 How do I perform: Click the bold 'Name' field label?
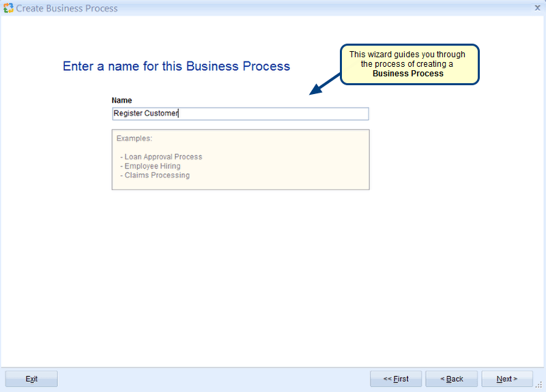point(122,100)
